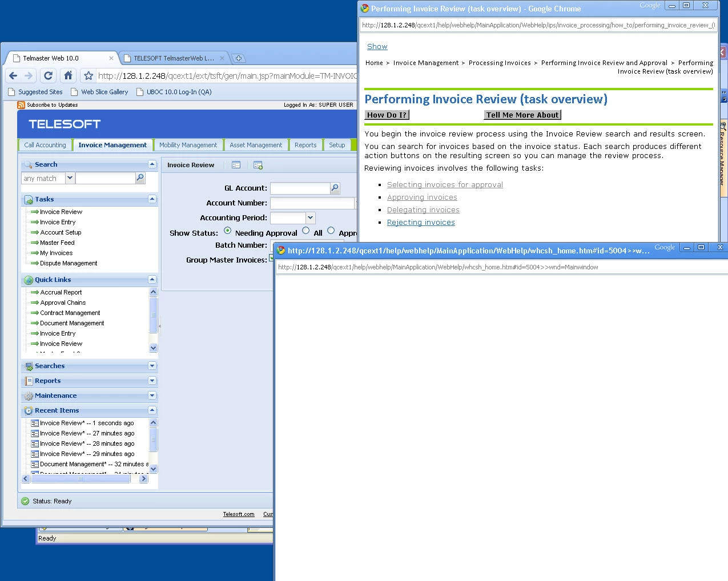The image size is (728, 581).
Task: Open the browser Home button
Action: 68,75
